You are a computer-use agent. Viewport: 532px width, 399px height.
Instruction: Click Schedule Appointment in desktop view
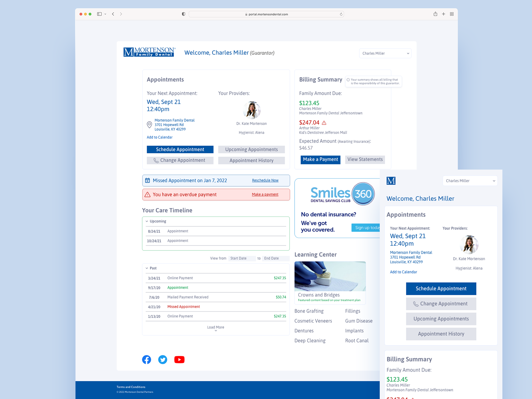[180, 150]
